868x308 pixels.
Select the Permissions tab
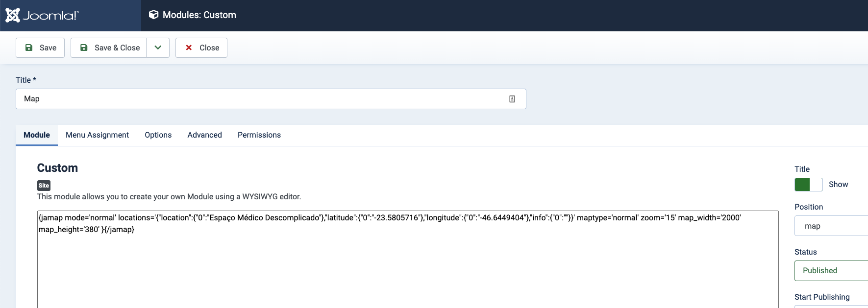coord(259,135)
